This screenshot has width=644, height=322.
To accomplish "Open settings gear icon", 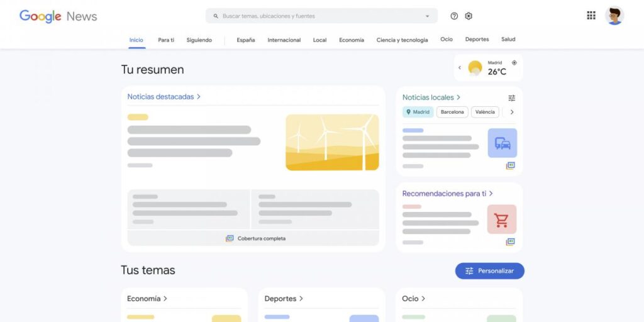I will click(x=469, y=16).
